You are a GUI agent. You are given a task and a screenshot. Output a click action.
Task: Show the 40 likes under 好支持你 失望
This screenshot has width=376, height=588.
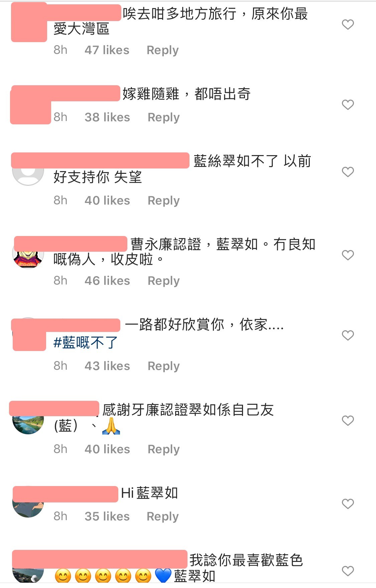click(x=107, y=201)
